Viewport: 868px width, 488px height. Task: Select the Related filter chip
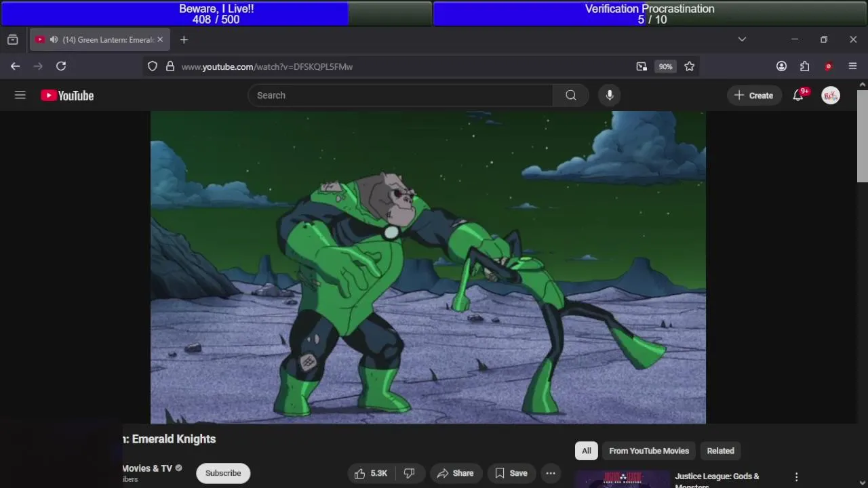720,451
